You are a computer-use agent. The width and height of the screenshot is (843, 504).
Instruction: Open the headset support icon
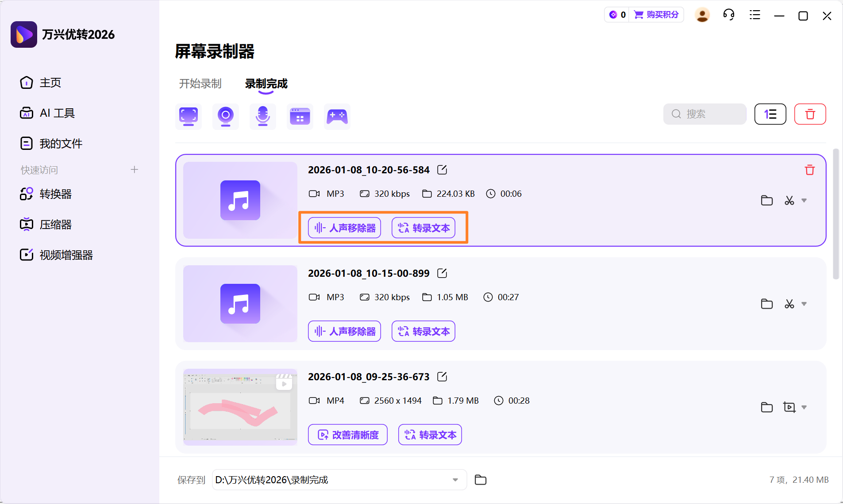(728, 15)
